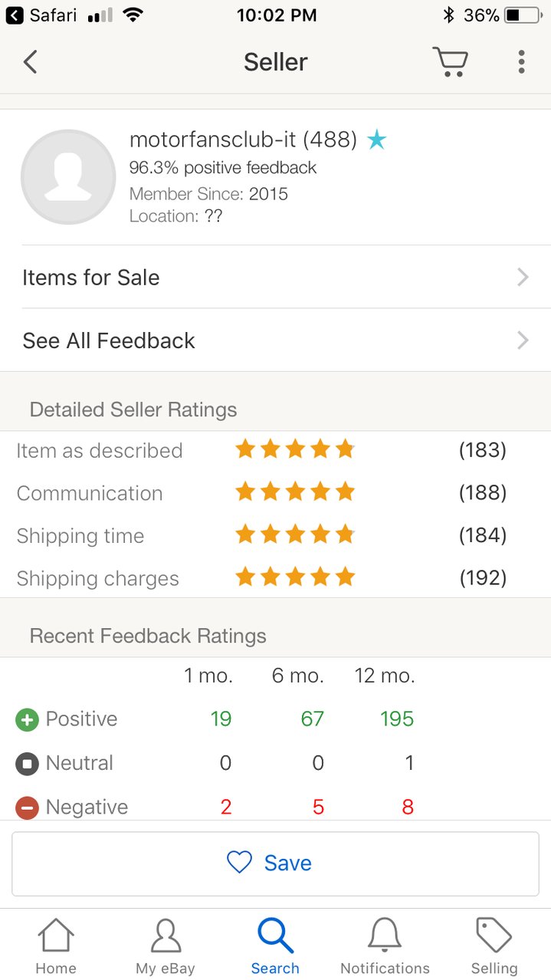Switch to the Home tab
This screenshot has height=980, width=551.
coord(56,946)
